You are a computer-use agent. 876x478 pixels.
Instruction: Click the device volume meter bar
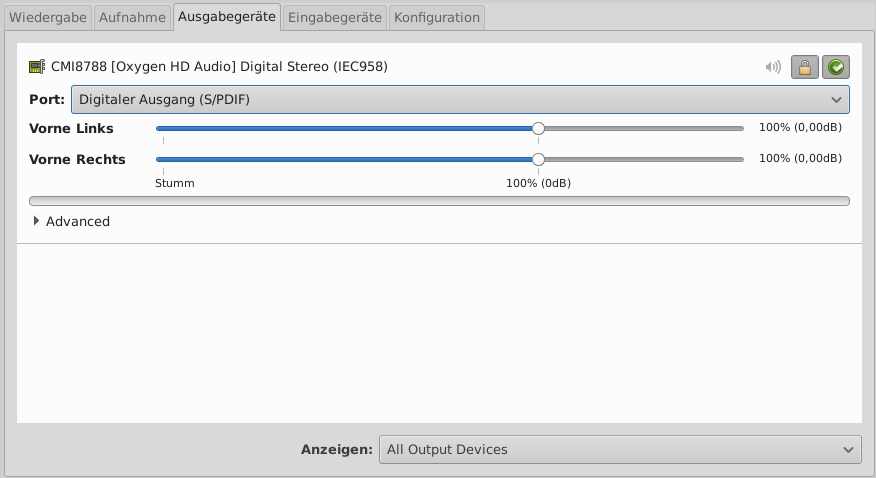point(439,201)
